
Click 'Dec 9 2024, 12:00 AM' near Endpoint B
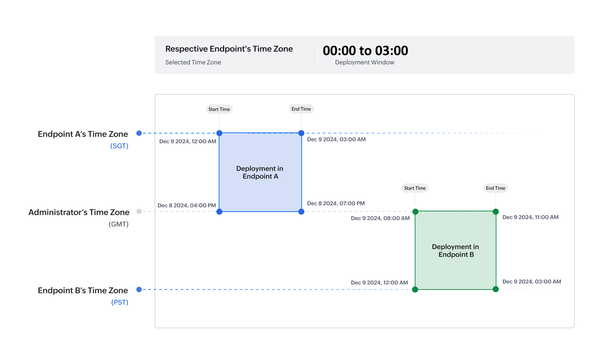(379, 283)
